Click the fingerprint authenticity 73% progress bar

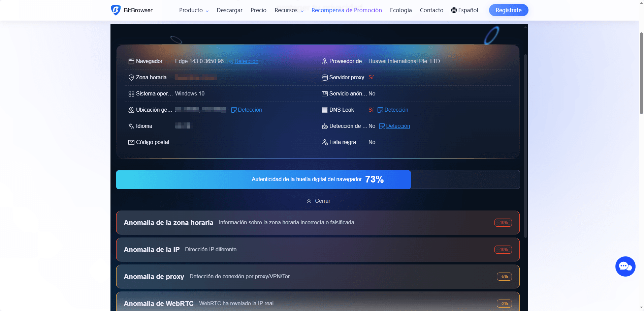pos(263,179)
